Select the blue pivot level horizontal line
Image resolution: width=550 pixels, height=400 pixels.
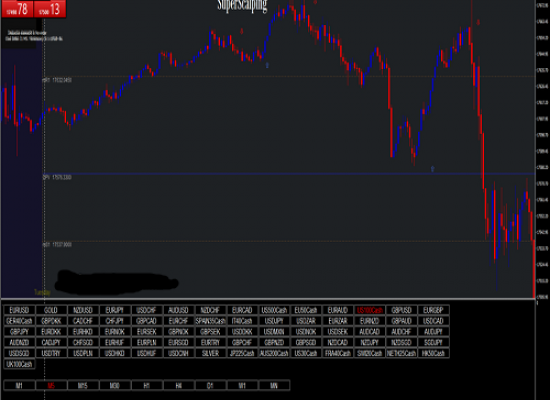(289, 174)
